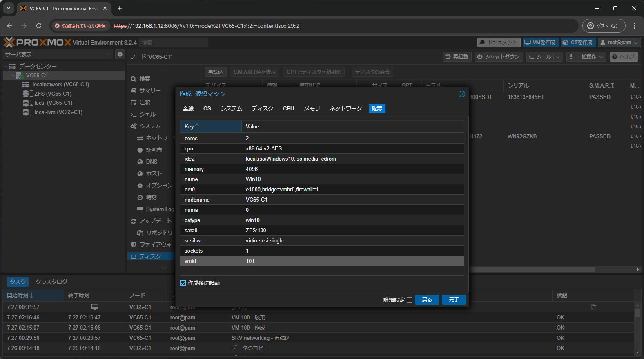
Task: Open the シェル button
Action: 540,57
